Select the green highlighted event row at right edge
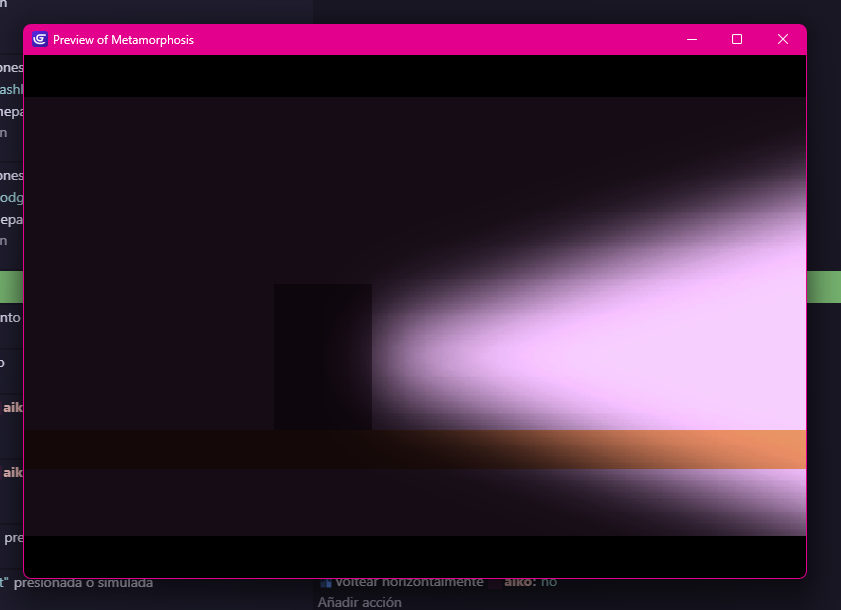The image size is (841, 610). pyautogui.click(x=825, y=287)
